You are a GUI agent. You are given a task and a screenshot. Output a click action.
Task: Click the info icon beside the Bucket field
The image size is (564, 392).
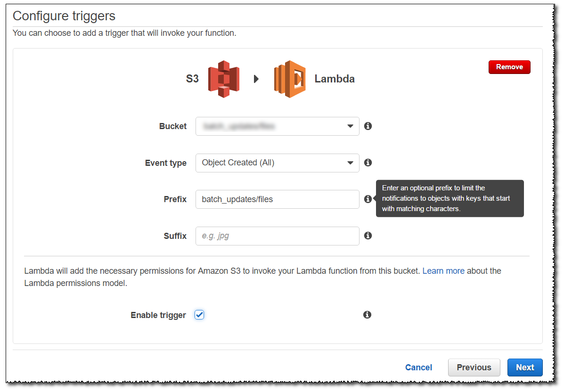(368, 126)
